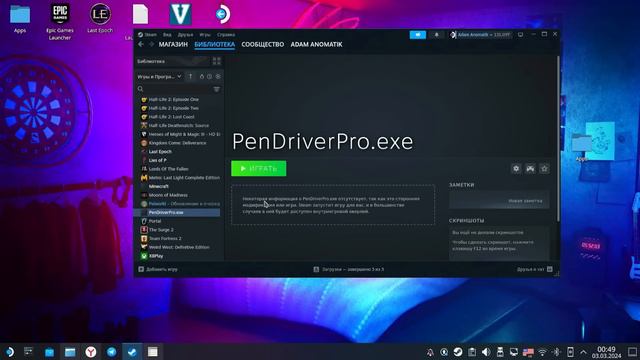The width and height of the screenshot is (640, 360).
Task: Click Steam icon in system tray
Action: click(458, 352)
